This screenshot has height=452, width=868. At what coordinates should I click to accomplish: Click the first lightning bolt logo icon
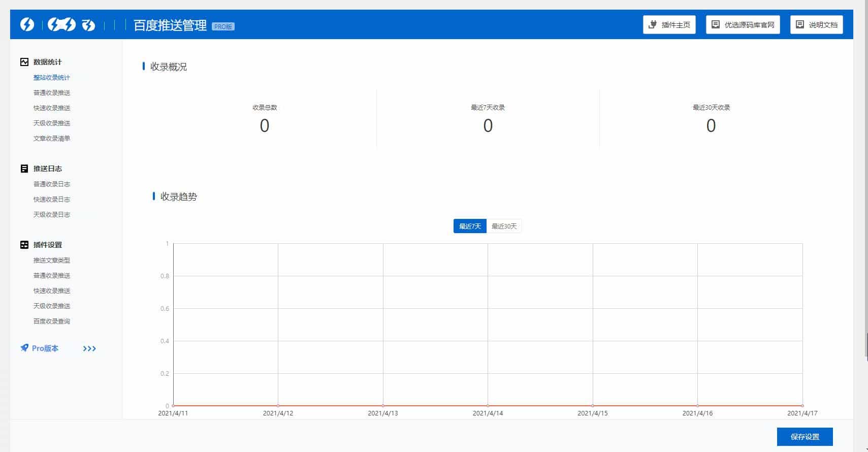(27, 24)
